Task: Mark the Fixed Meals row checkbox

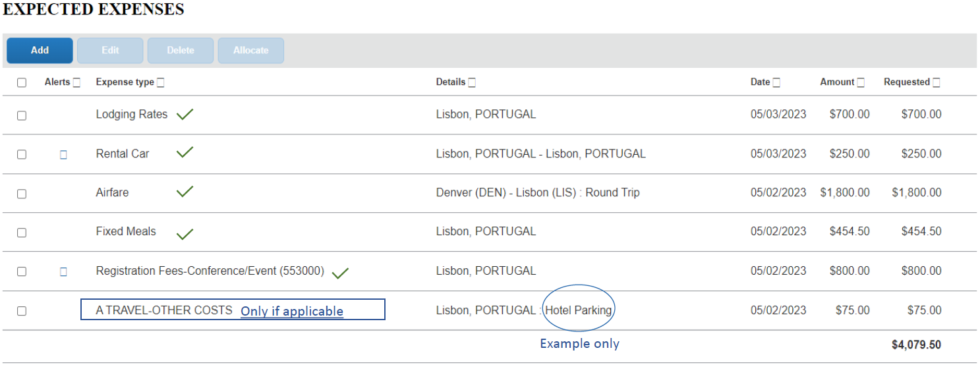Action: [x=22, y=233]
